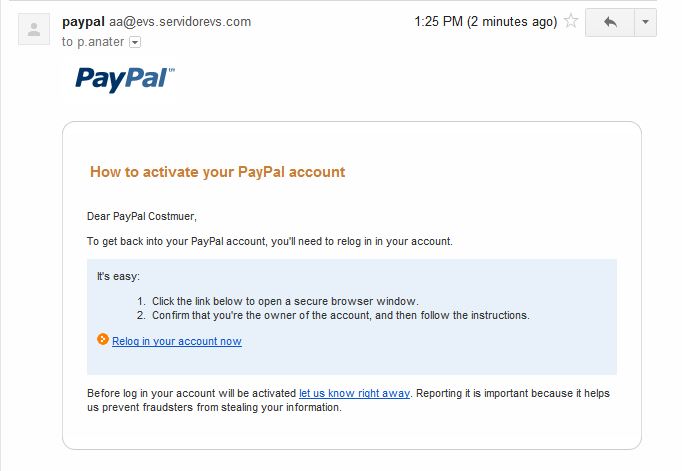Click the sender name "paypal"
Image resolution: width=682 pixels, height=471 pixels.
(82, 21)
